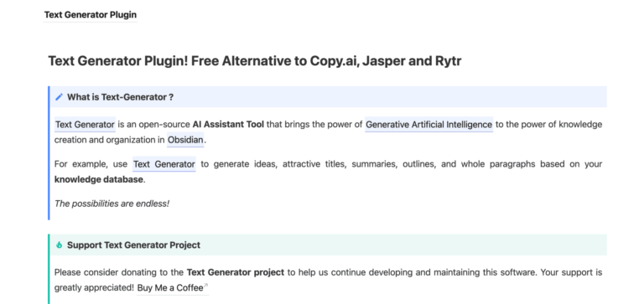The height and width of the screenshot is (304, 644).
Task: Click the bold 'Text Generator project' phrase
Action: coord(236,272)
